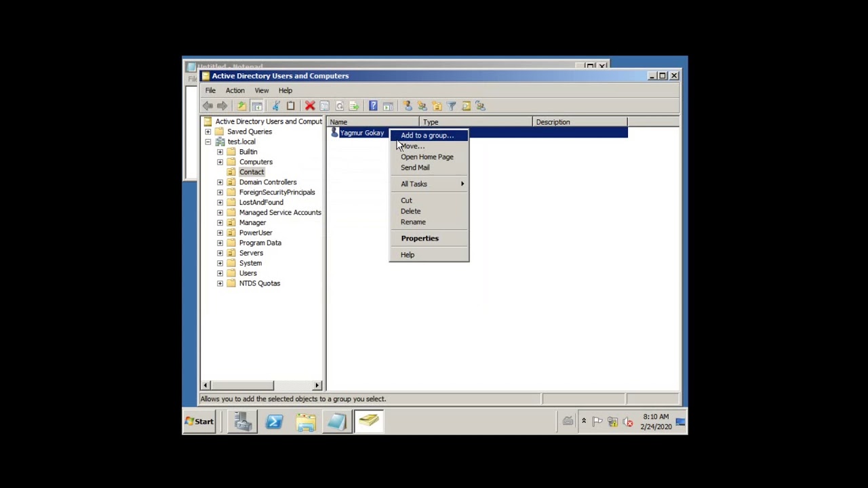Screen dimensions: 868x488
Task: Click the tree pane horizontal scrollbar thumb
Action: (x=241, y=385)
